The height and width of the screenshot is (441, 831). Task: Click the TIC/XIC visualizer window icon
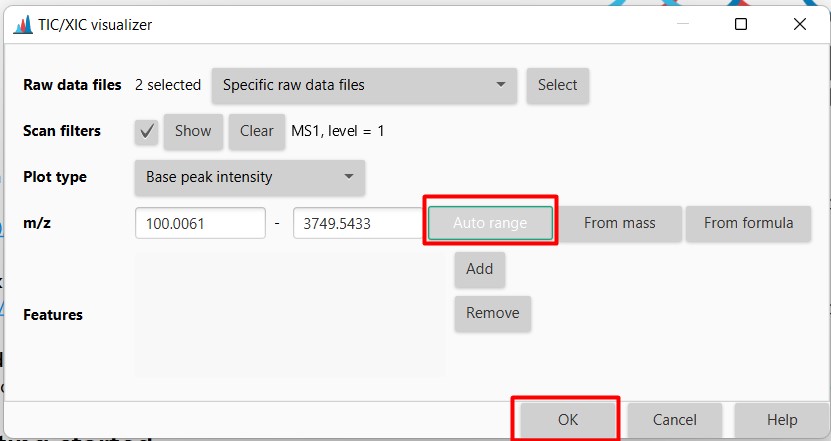tap(21, 24)
